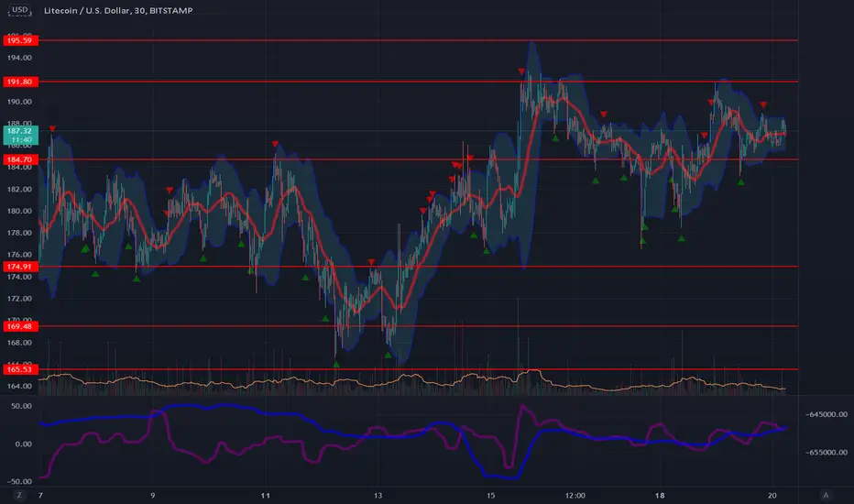Image resolution: width=854 pixels, height=504 pixels.
Task: Click date label 20 on time axis
Action: [772, 495]
